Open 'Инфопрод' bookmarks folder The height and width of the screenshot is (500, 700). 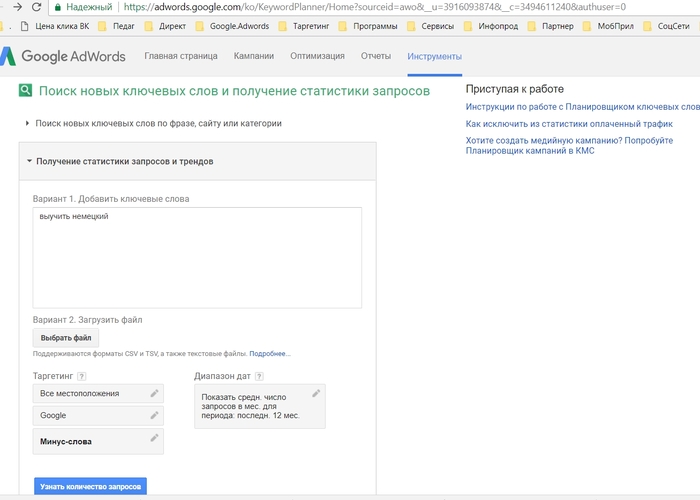click(492, 26)
